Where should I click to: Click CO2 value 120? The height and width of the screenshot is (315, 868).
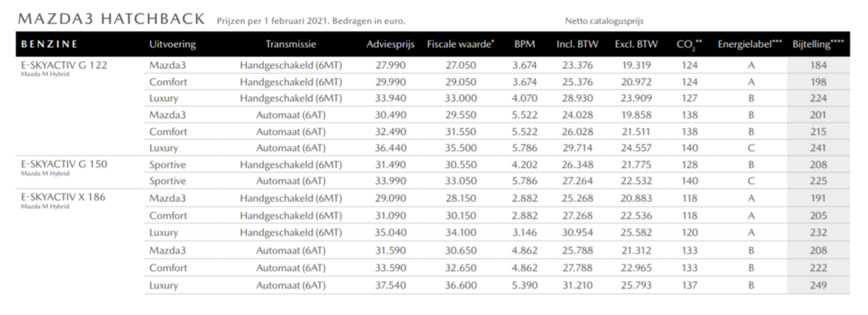point(688,233)
